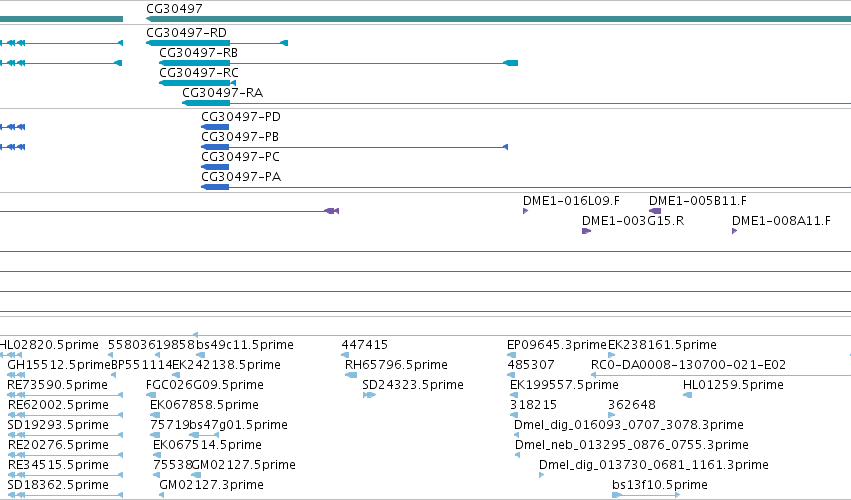The width and height of the screenshot is (851, 500).
Task: Open EST EP09645.3prime
Action: point(556,345)
